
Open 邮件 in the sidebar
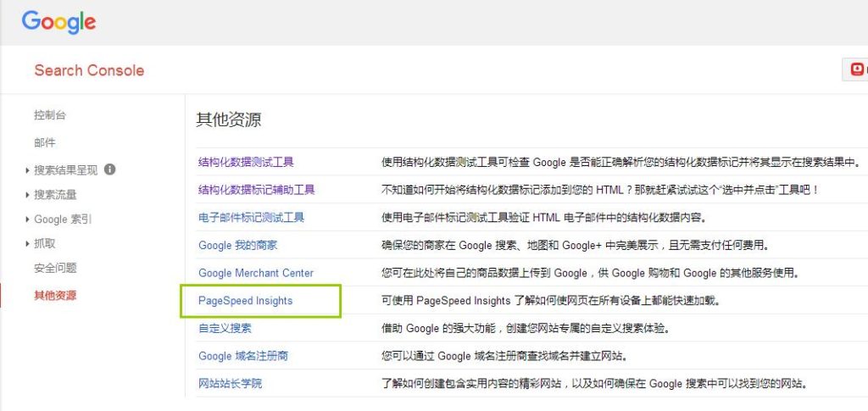[x=45, y=142]
